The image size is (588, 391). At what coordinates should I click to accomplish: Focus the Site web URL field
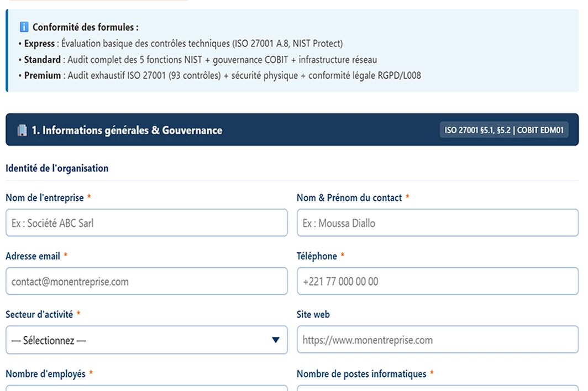pos(438,340)
